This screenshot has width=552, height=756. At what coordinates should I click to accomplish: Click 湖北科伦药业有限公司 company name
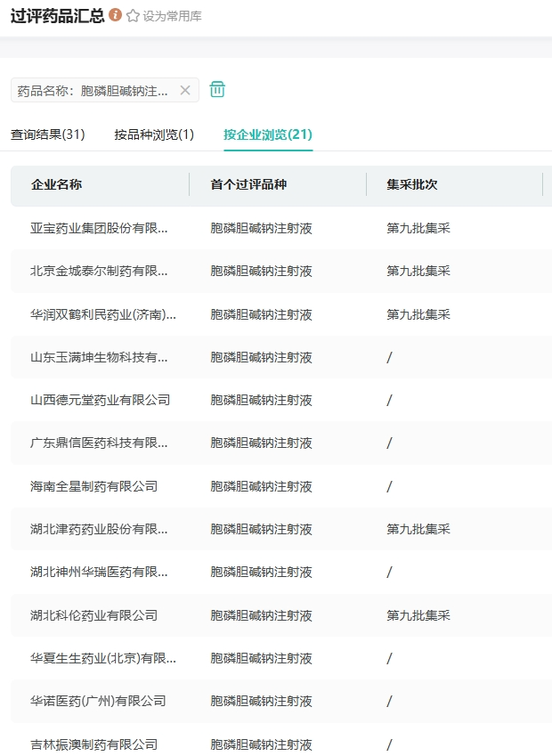93,615
